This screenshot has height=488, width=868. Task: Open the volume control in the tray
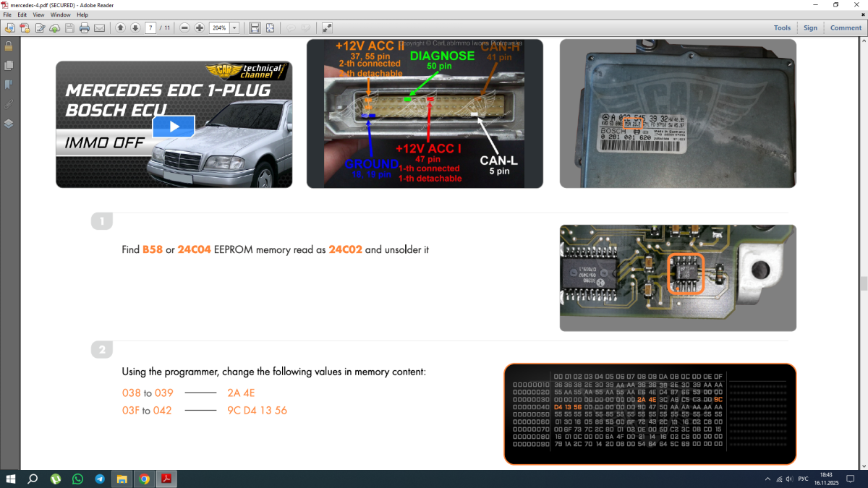click(791, 479)
